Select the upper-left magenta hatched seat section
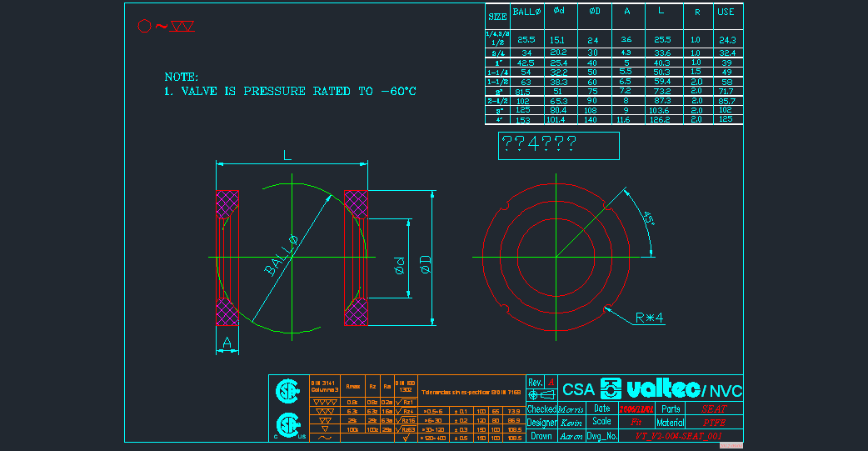 point(227,204)
